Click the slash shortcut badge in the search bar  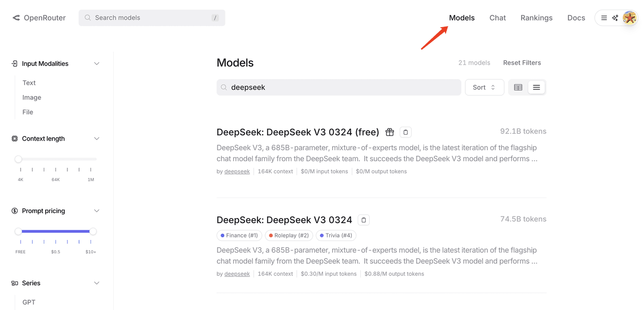pos(215,18)
